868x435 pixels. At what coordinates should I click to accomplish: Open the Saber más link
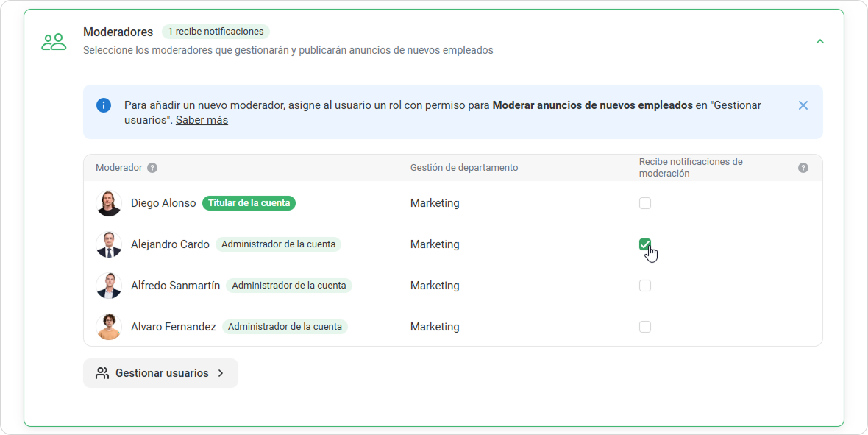click(202, 120)
